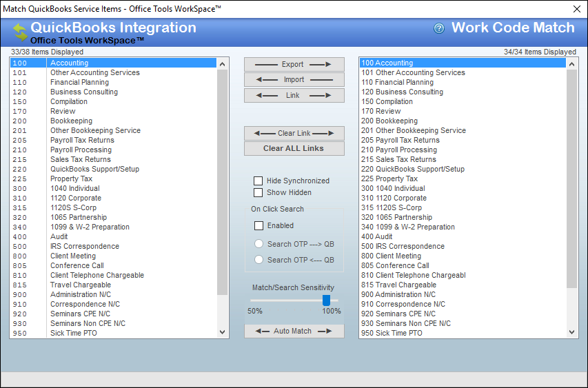Image resolution: width=588 pixels, height=388 pixels.
Task: Select 400 Audit in right list
Action: pyautogui.click(x=463, y=237)
